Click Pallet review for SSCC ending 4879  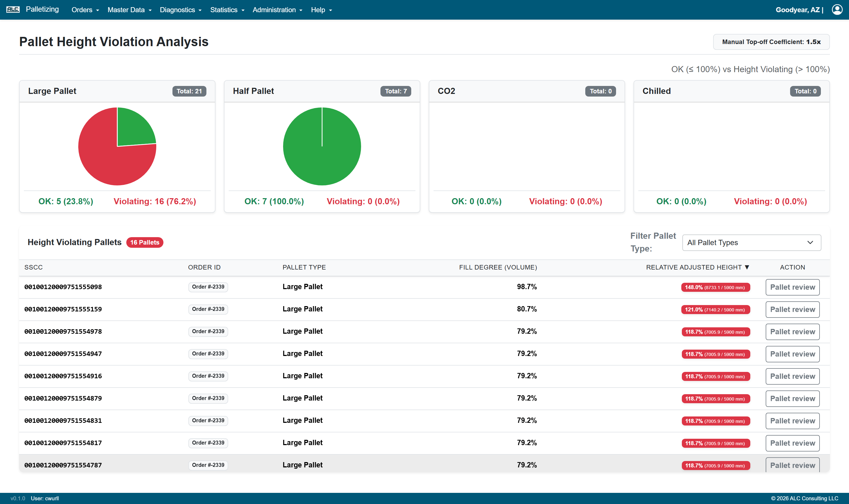tap(792, 399)
